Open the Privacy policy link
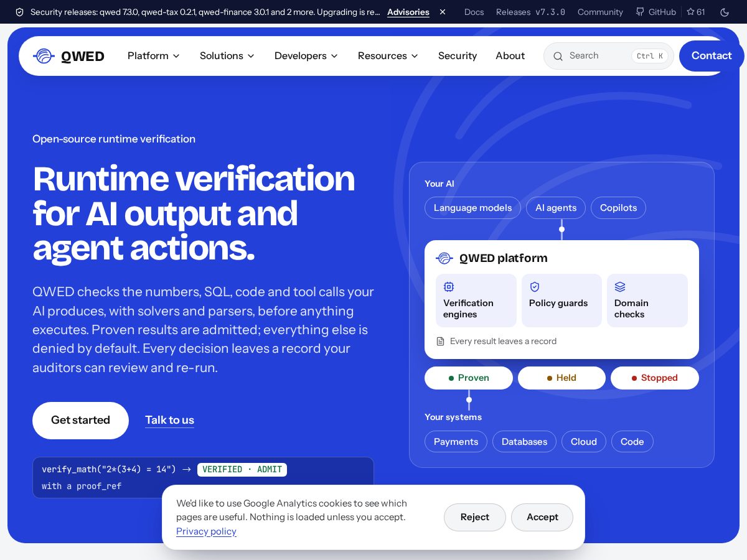Screen dimensions: 747x560 point(206,531)
